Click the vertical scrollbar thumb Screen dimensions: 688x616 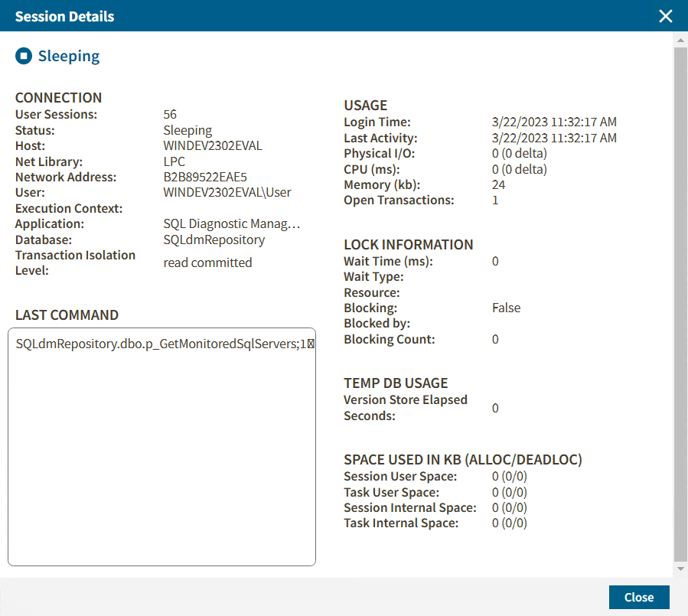(x=680, y=304)
